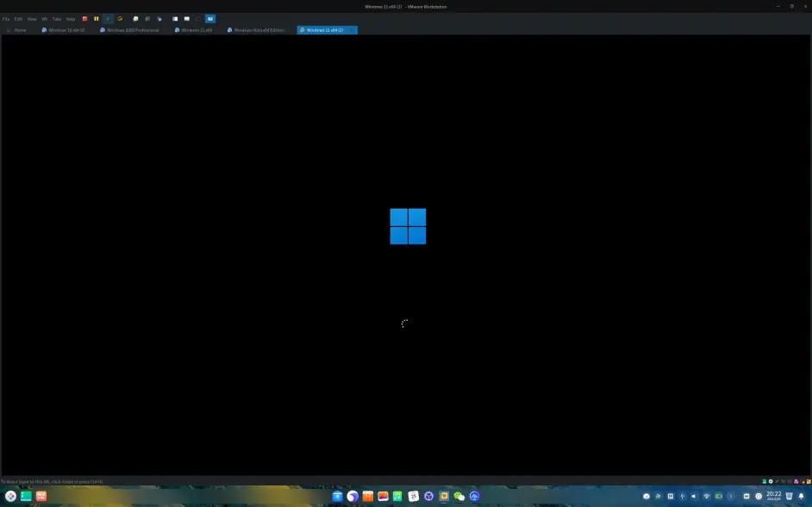Screen dimensions: 812x507
Task: Toggle the library sidebar toolbar icon
Action: [175, 19]
